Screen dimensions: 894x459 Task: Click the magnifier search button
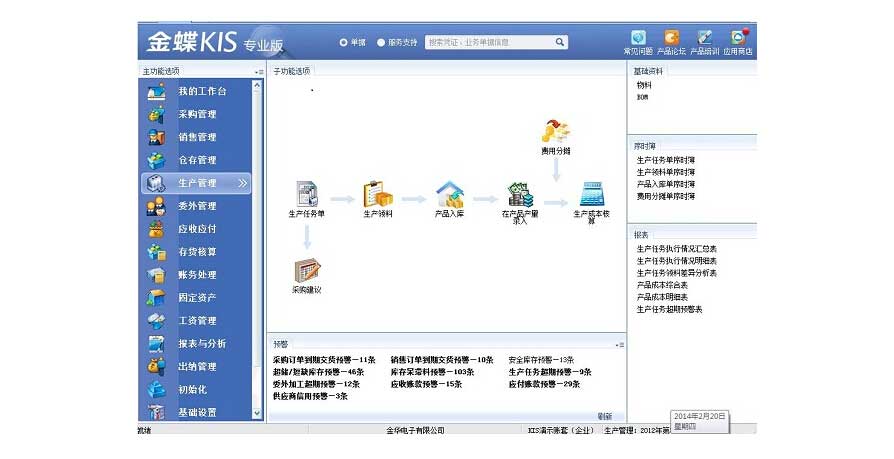point(560,43)
